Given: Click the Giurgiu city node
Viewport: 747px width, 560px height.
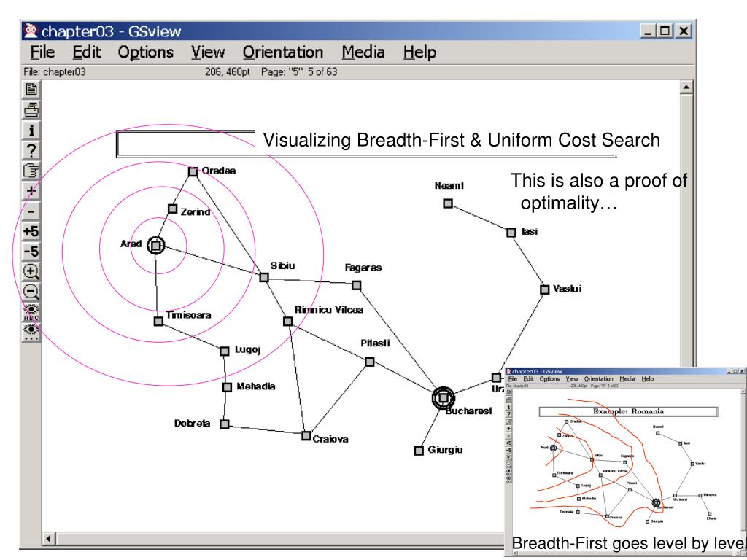Looking at the screenshot, I should point(419,451).
